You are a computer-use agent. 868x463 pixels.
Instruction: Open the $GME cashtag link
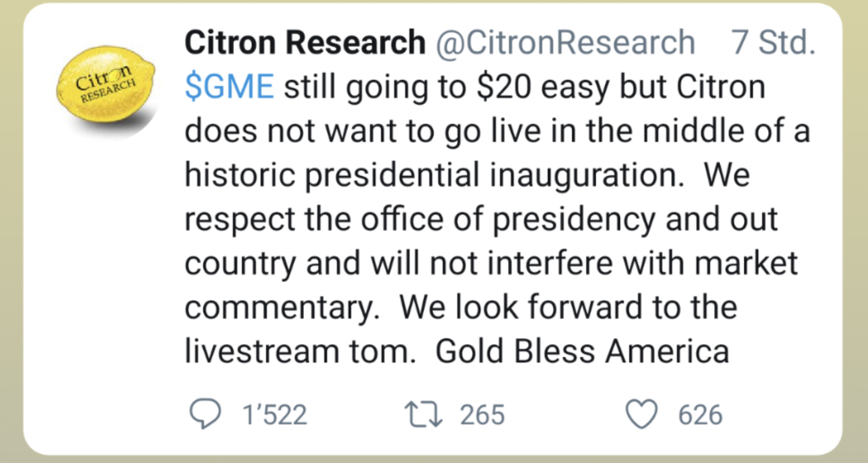tap(230, 86)
